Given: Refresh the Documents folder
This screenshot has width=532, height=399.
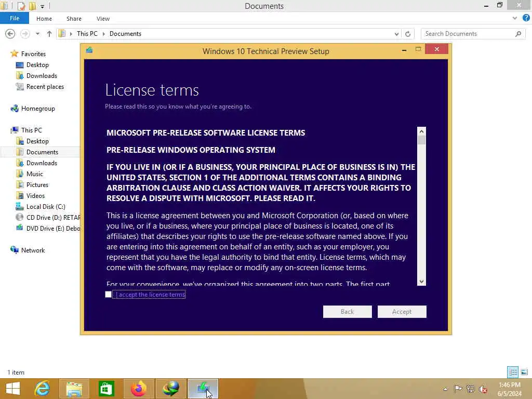Looking at the screenshot, I should (408, 34).
